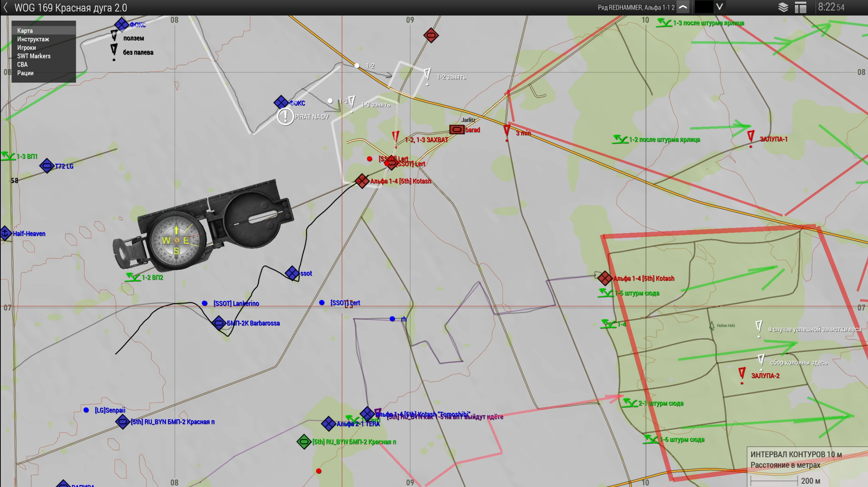Select red barad armor marker at Jarlitz
Viewport: 868px width, 487px height.
click(457, 130)
